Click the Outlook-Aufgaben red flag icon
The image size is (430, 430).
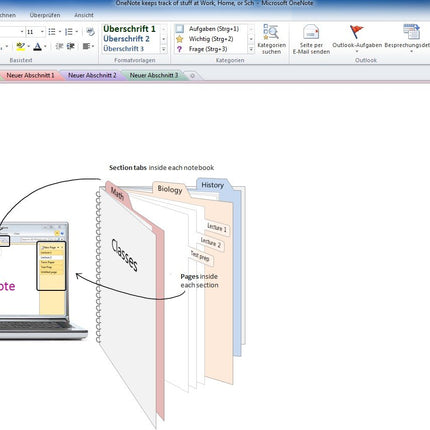coord(357,32)
